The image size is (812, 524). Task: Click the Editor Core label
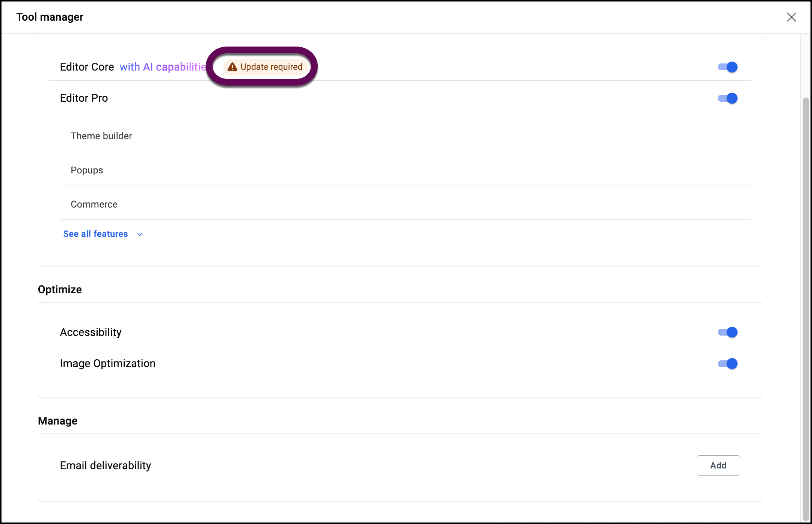point(87,67)
